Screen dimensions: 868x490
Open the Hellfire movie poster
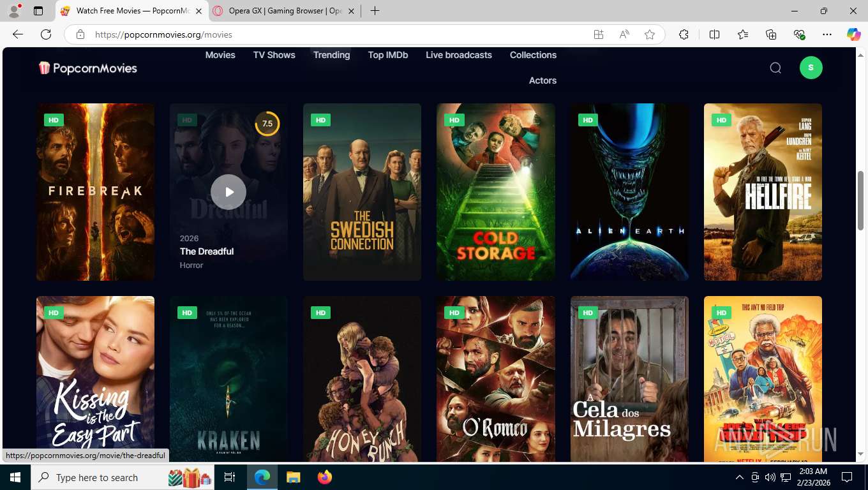point(763,192)
